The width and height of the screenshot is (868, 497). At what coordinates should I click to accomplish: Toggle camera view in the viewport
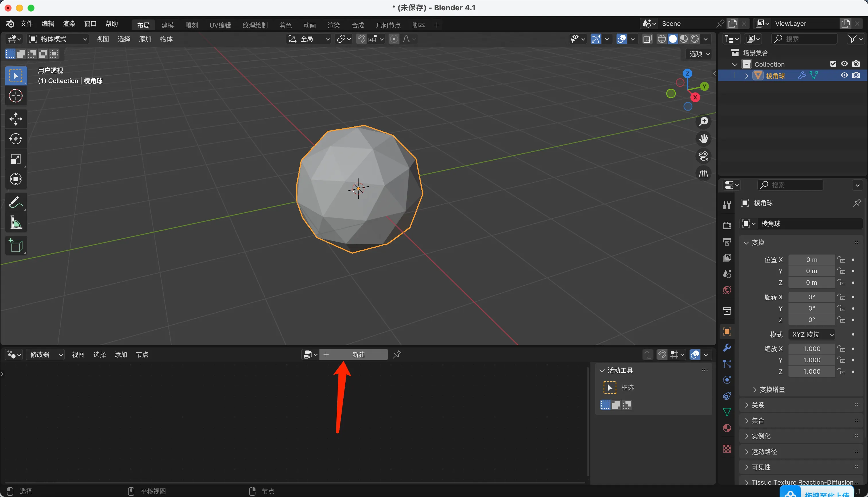point(703,156)
